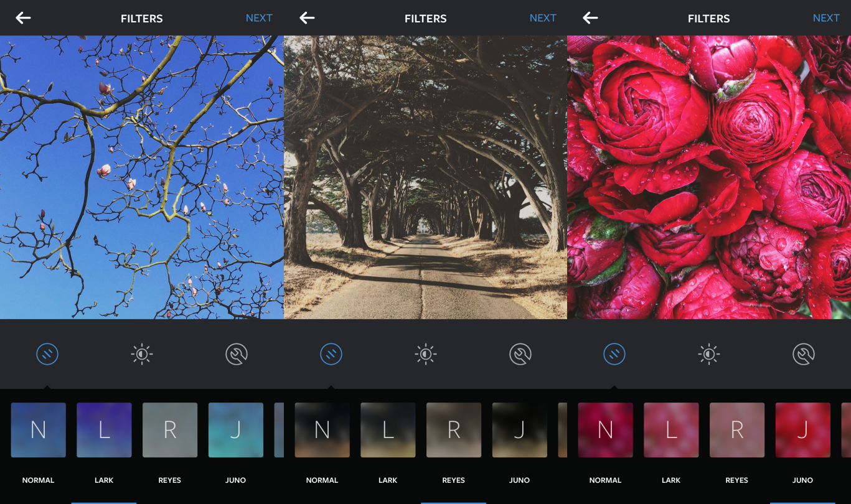Tap NORMAL label under branches filter strip
This screenshot has width=851, height=504.
click(x=39, y=480)
